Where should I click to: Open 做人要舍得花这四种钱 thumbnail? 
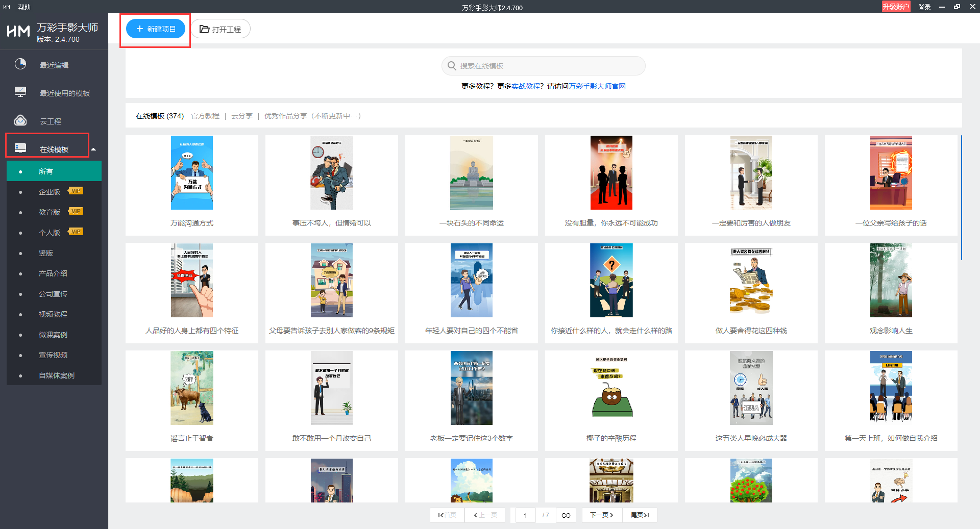[x=751, y=280]
